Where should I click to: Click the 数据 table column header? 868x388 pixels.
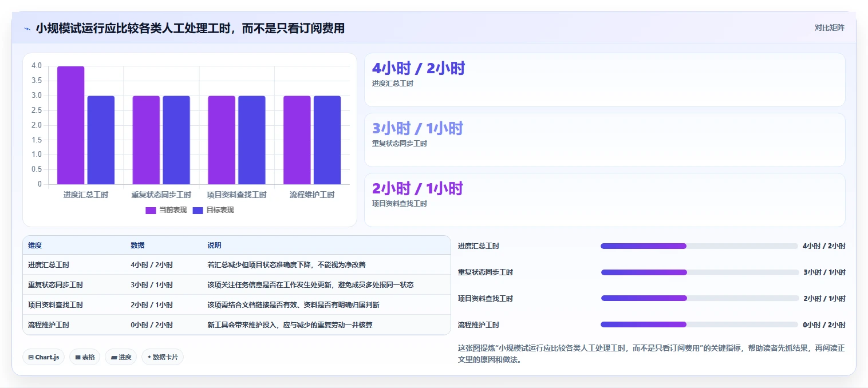(x=137, y=246)
